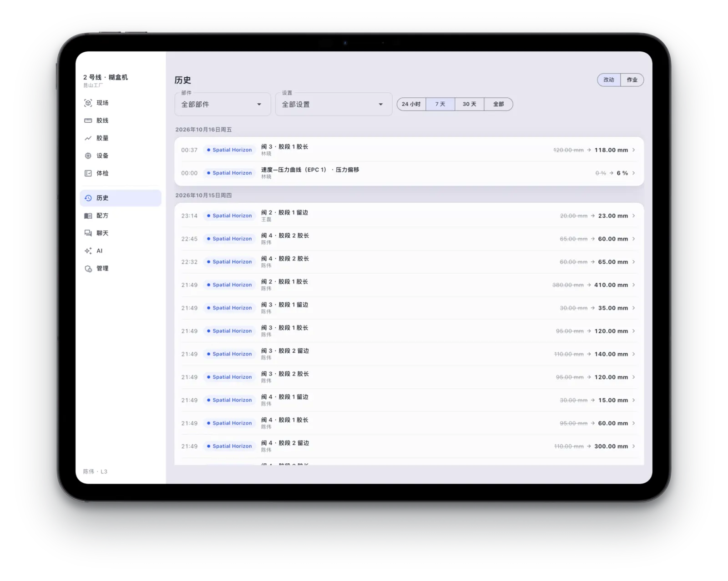Screen dimensions: 728x581
Task: Click the 胶量 trend chart icon
Action: [x=88, y=138]
